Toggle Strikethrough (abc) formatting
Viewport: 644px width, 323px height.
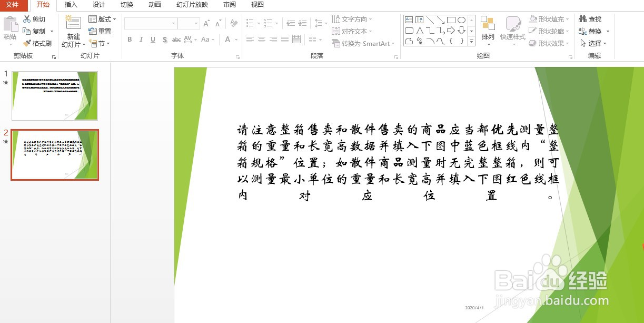click(x=176, y=40)
